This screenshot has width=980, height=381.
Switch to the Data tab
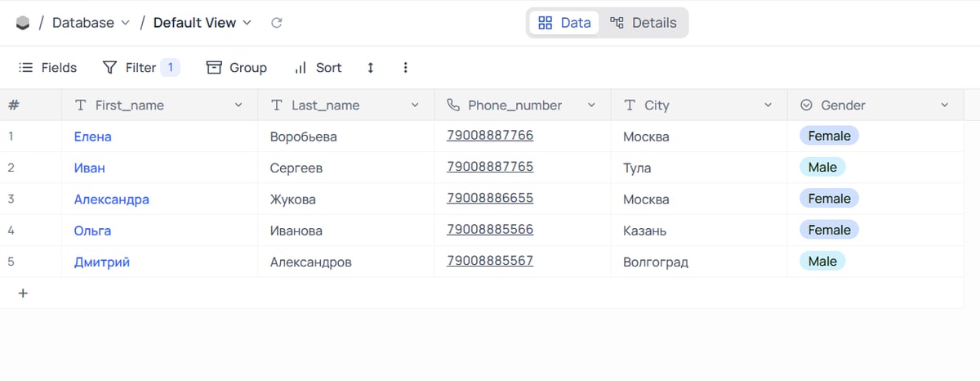tap(564, 23)
